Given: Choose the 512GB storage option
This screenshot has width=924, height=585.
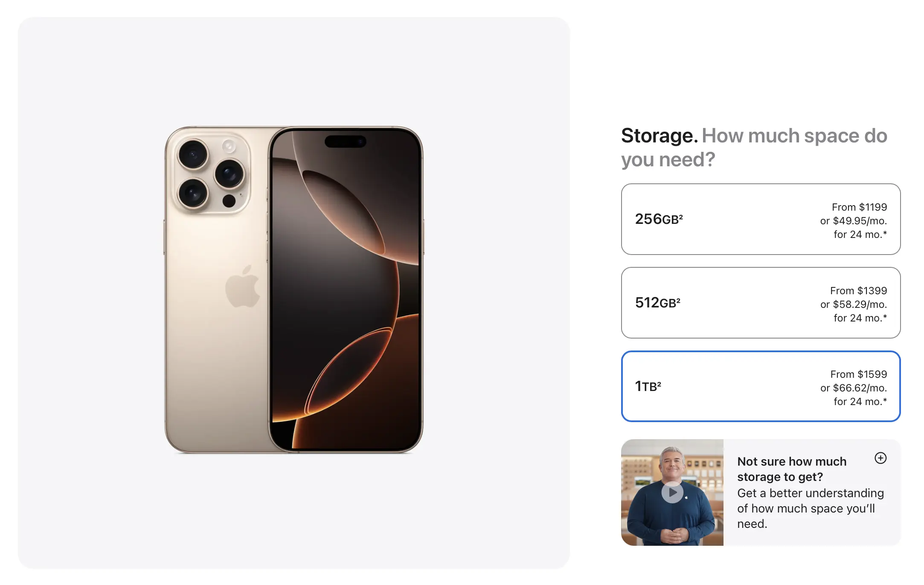Looking at the screenshot, I should tap(761, 303).
